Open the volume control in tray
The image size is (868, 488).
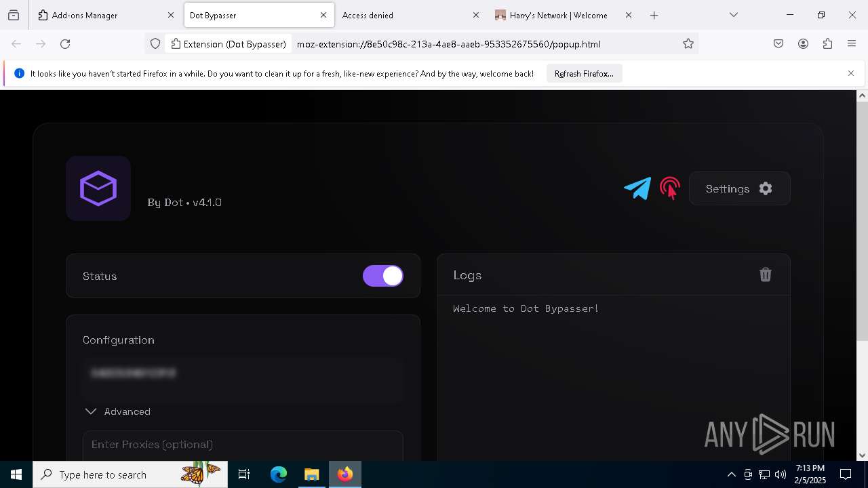click(x=781, y=474)
